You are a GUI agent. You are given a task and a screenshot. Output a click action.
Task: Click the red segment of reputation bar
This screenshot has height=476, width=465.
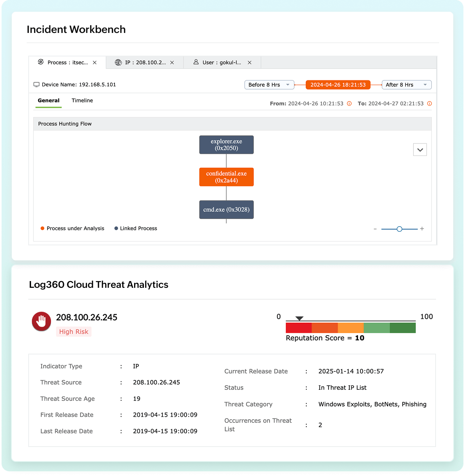coord(299,328)
